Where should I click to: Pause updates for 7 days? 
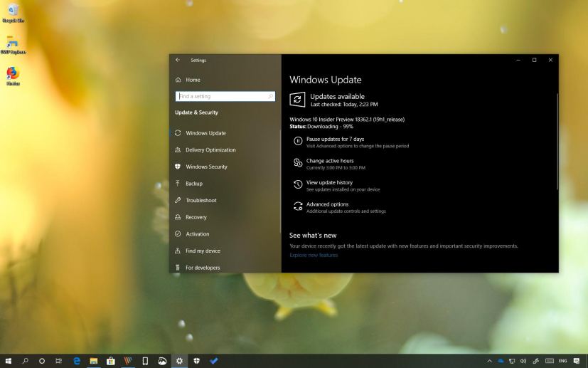[336, 139]
